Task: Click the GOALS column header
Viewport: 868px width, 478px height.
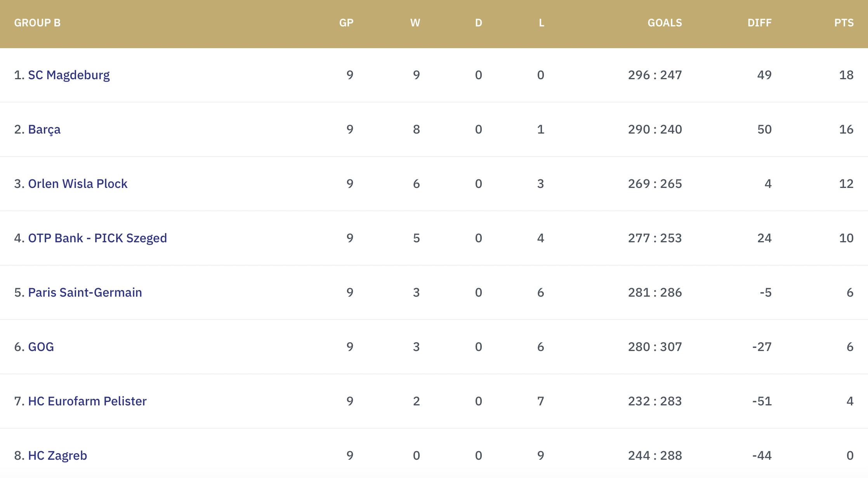Action: tap(665, 23)
